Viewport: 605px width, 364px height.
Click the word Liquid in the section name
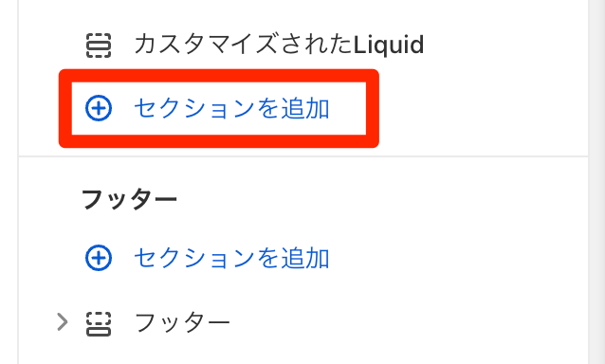[389, 45]
